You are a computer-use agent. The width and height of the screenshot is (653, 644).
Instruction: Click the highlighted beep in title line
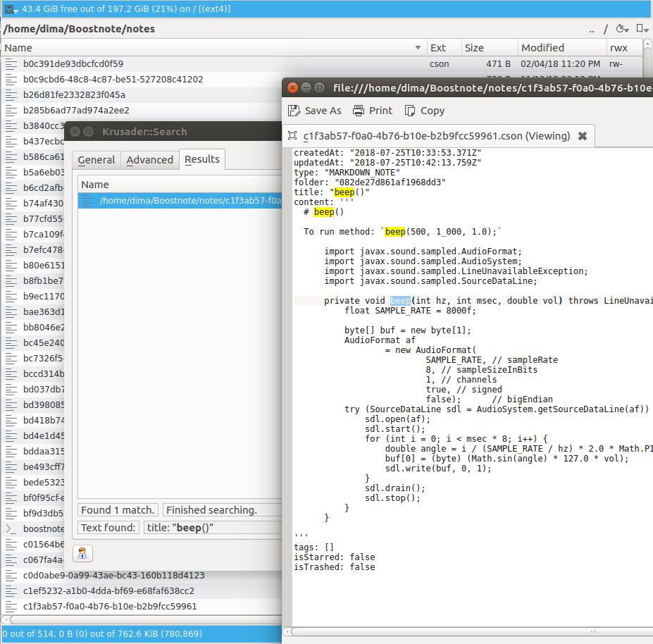[x=344, y=192]
